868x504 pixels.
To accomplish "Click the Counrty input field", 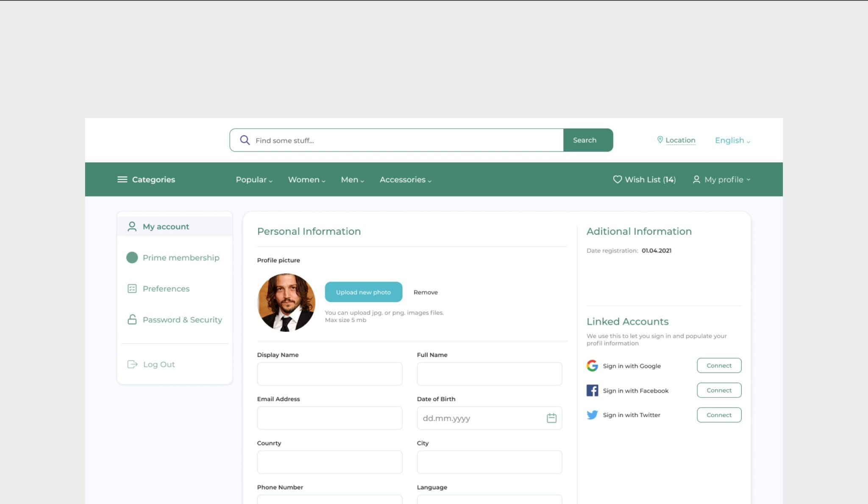I will [x=329, y=462].
